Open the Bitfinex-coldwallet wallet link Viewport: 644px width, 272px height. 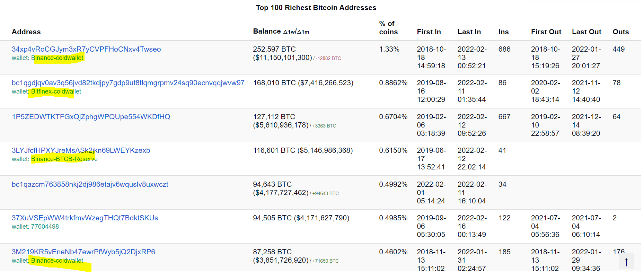[x=56, y=91]
